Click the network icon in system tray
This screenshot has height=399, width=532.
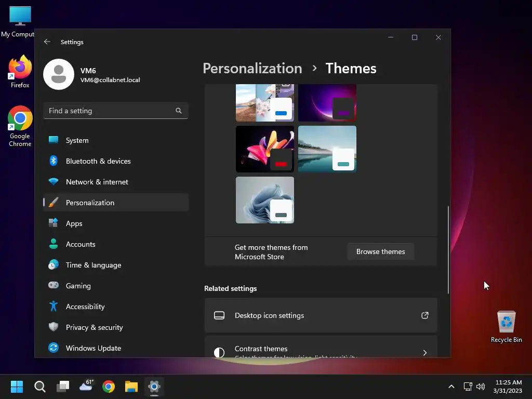[x=468, y=387]
